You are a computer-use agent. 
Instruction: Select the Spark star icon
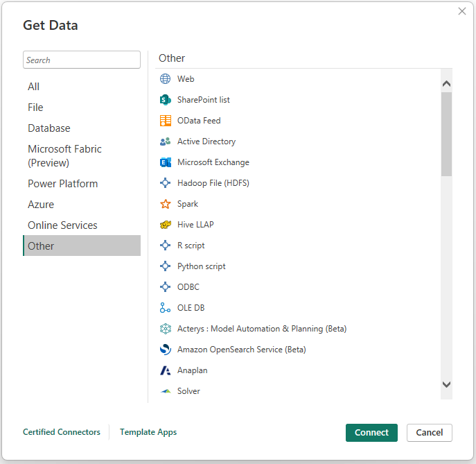(x=165, y=204)
